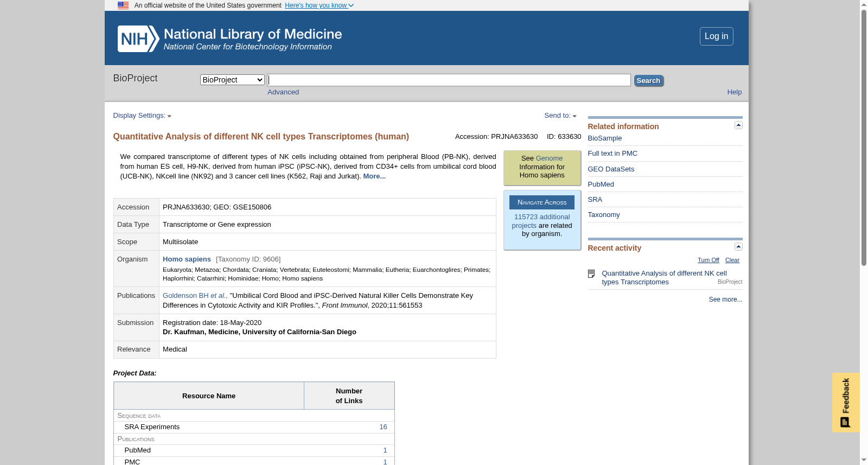Expand the Display Settings menu
The height and width of the screenshot is (465, 868).
click(142, 116)
